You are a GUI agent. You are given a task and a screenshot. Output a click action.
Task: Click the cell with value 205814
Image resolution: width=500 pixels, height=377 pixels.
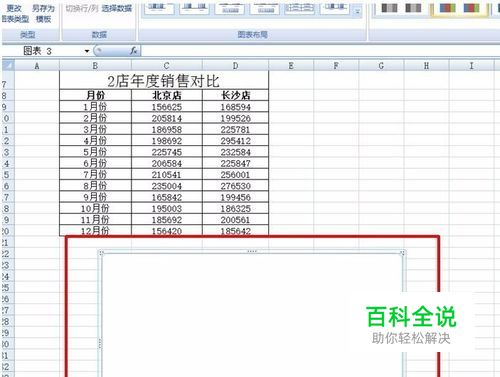pos(167,118)
